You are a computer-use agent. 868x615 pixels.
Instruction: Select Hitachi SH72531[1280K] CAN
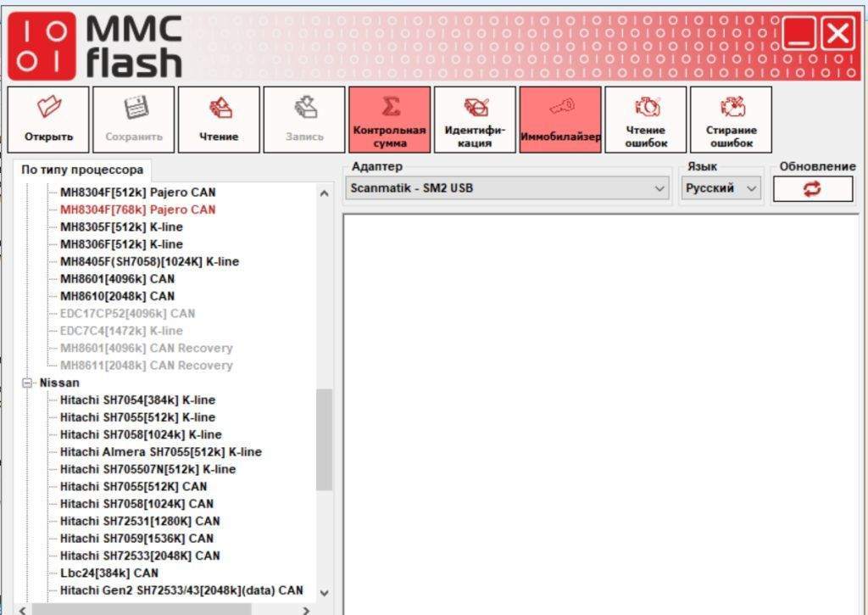coord(140,522)
